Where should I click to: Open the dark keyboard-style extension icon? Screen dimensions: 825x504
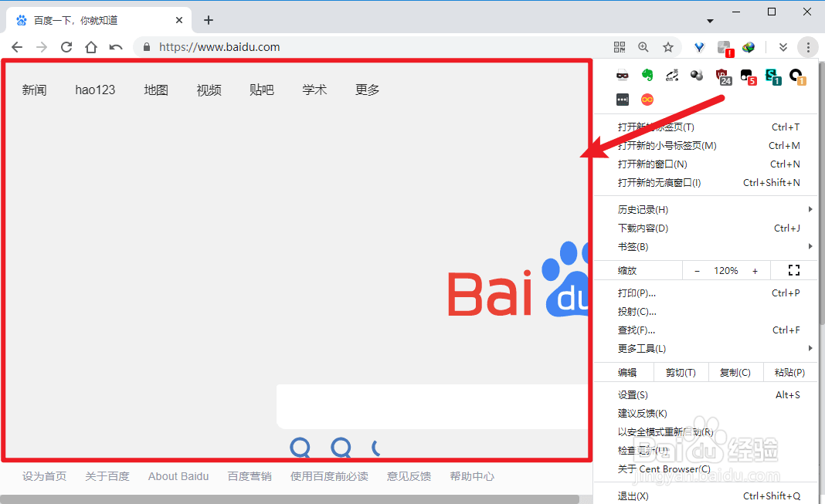click(622, 100)
